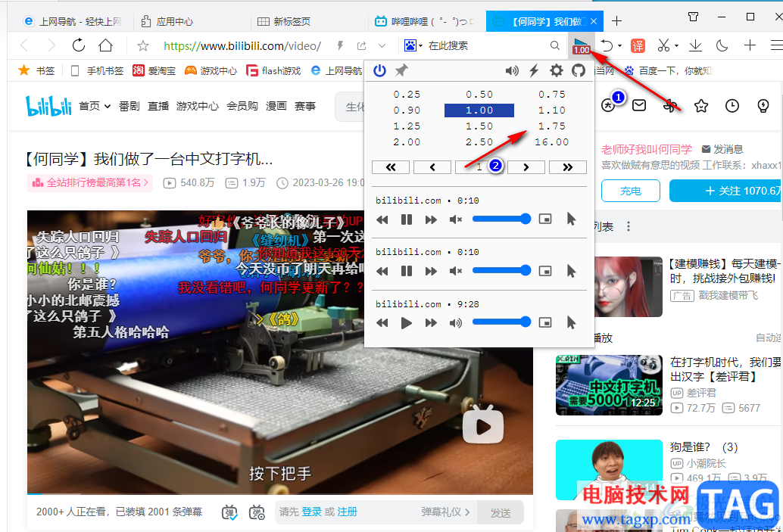Click the search magnifier icon
The width and height of the screenshot is (783, 532).
[555, 45]
